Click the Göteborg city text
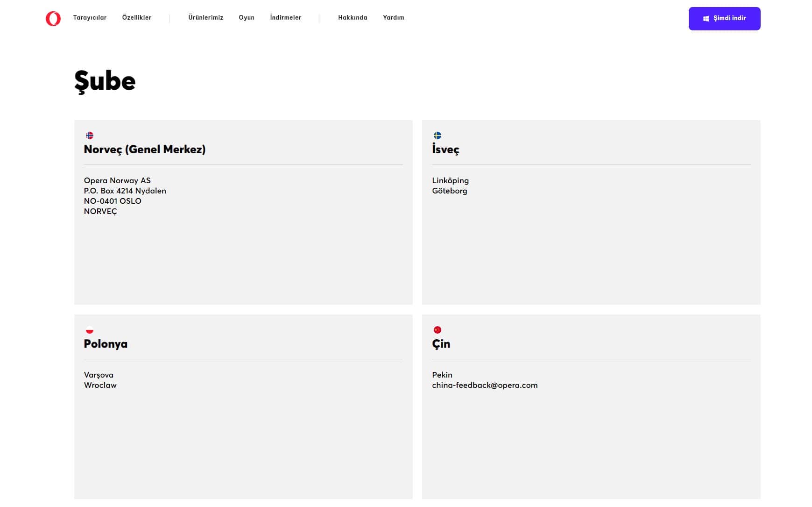Viewport: 812px width, 507px height. (450, 191)
